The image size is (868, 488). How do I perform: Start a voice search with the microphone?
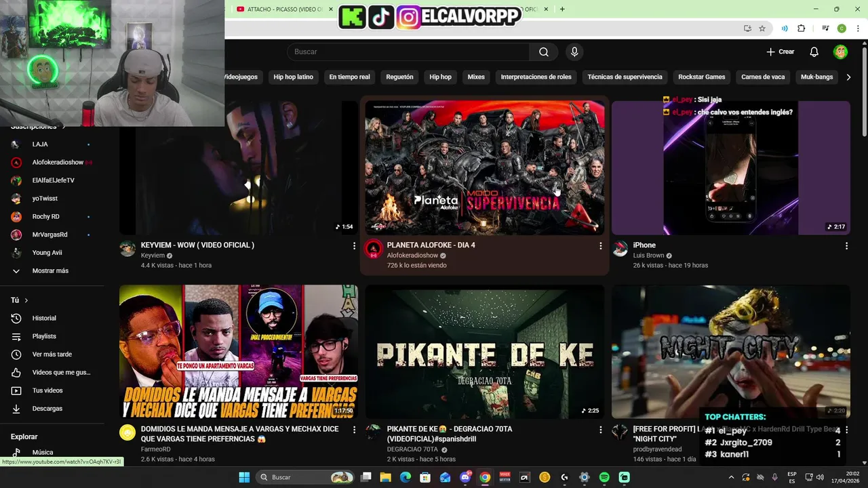pos(574,52)
